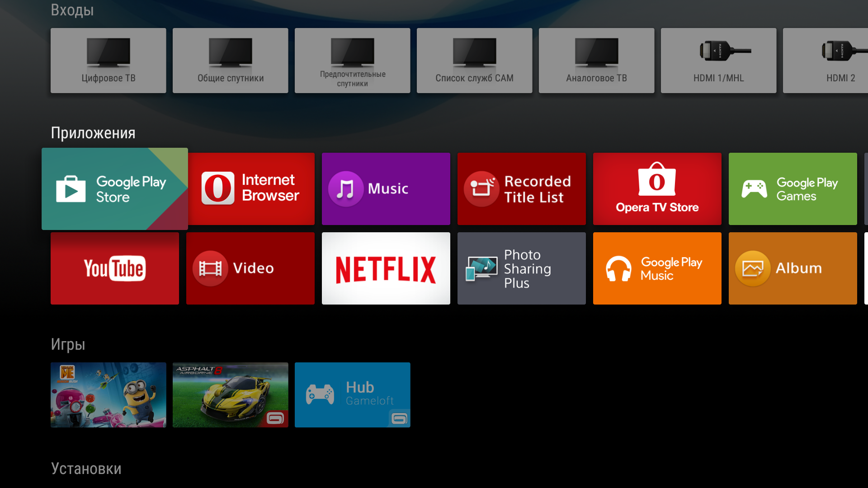Screen dimensions: 868x488
Task: Open Photo Sharing Plus app
Action: click(522, 268)
